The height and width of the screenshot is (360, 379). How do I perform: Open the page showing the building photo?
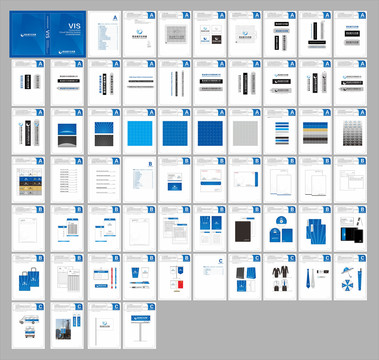[67, 326]
